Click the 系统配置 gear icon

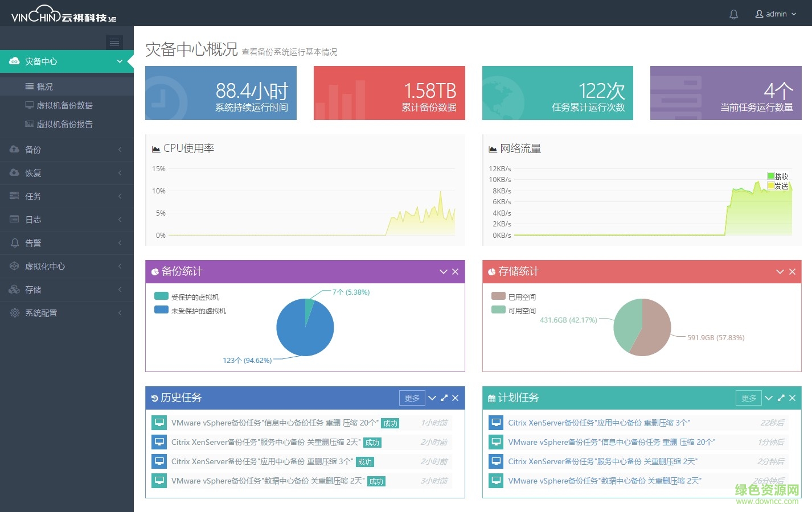(x=15, y=313)
